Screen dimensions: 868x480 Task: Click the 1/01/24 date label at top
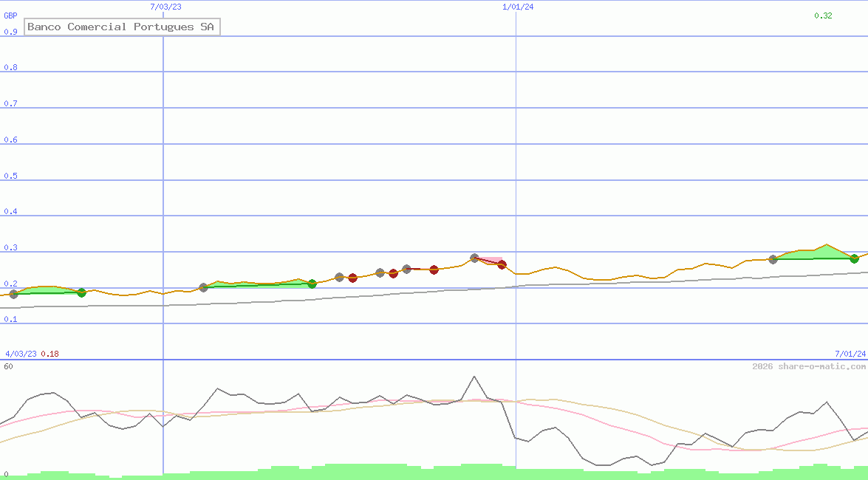(x=518, y=7)
